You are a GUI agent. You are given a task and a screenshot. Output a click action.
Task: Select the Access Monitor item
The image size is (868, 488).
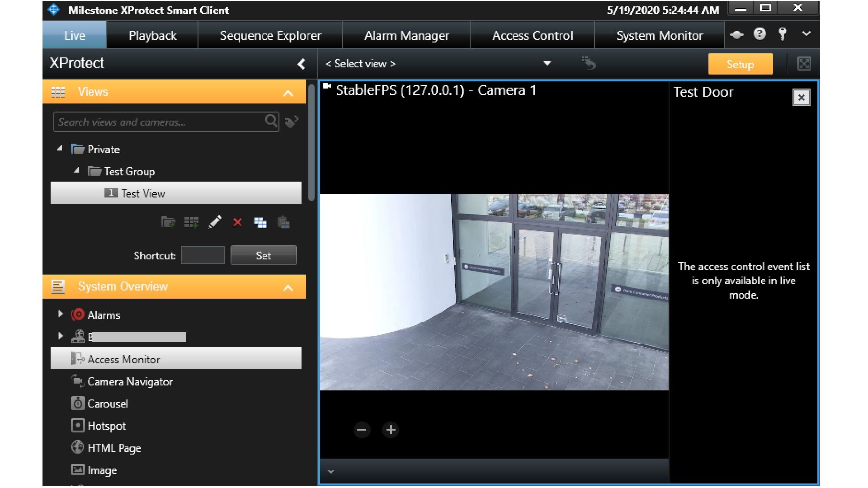tap(176, 358)
